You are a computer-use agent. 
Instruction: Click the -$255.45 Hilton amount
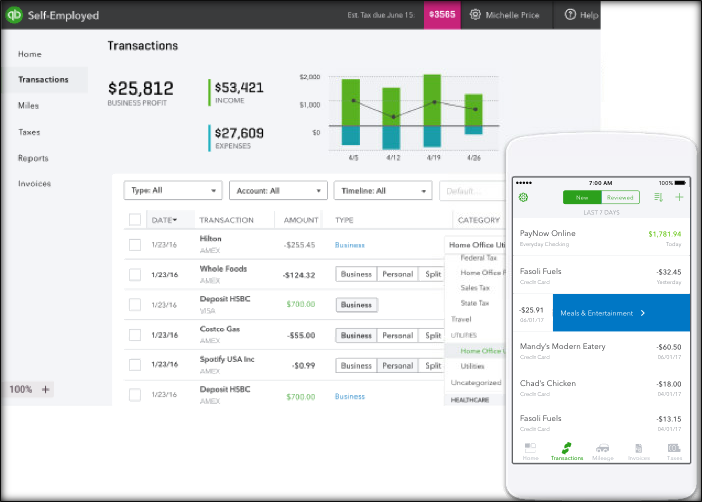[x=299, y=245]
